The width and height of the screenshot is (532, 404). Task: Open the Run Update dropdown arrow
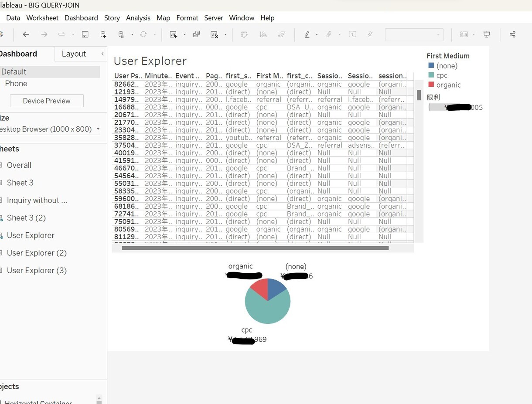(x=154, y=34)
